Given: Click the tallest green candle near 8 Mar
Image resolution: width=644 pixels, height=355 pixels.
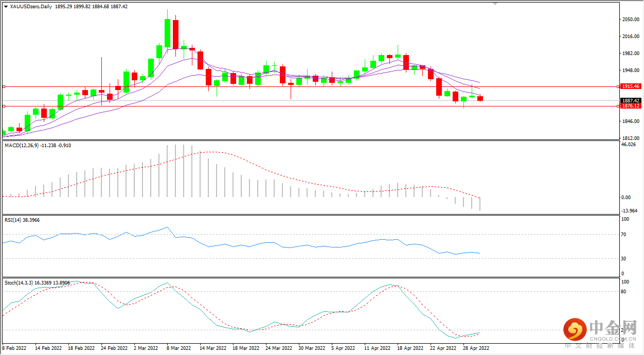Looking at the screenshot, I should pos(167,33).
